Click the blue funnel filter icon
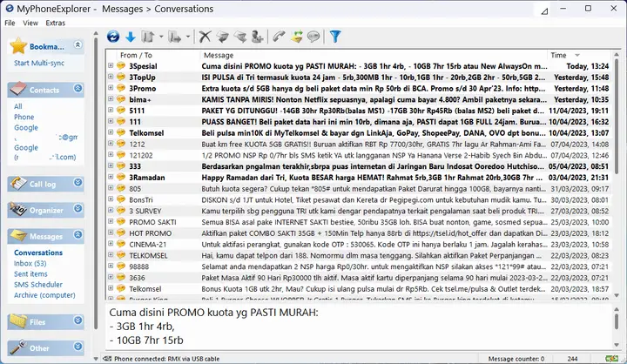The width and height of the screenshot is (627, 364). click(335, 37)
